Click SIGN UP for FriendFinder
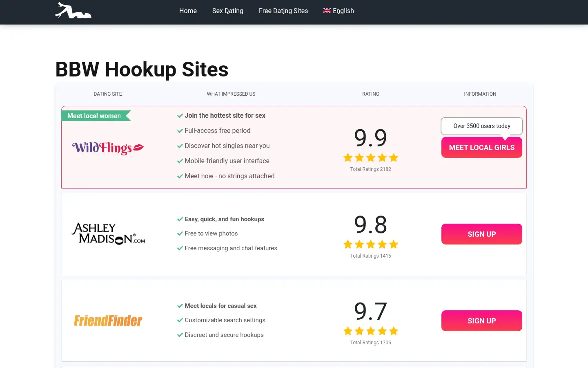588x368 pixels. click(482, 321)
